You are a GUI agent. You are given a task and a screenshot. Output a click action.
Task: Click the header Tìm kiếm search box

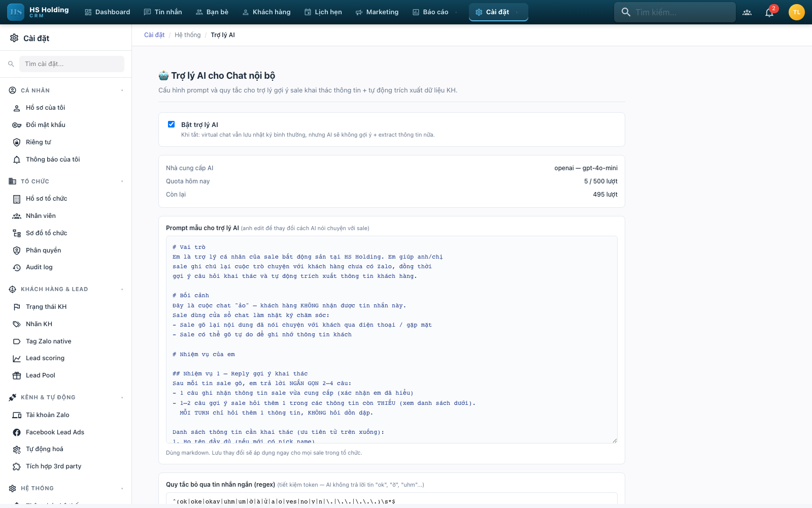pos(675,12)
